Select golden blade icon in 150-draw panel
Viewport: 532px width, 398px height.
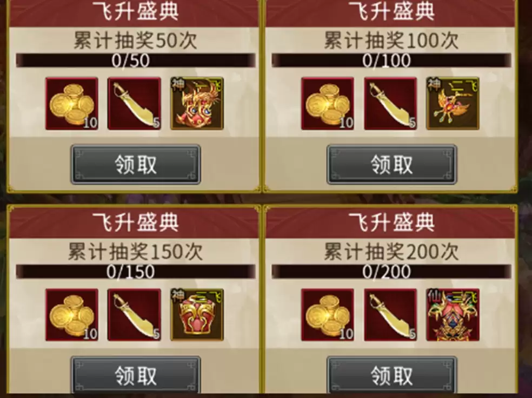(x=135, y=315)
